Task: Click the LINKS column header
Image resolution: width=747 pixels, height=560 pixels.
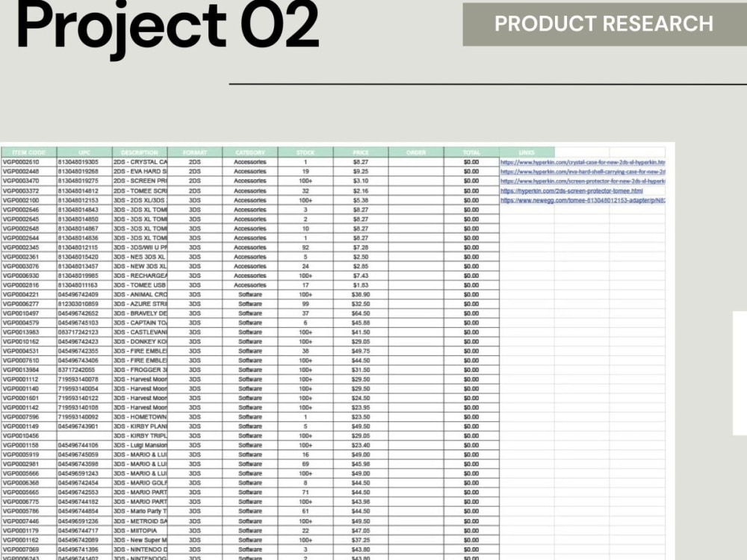Action: (x=527, y=152)
